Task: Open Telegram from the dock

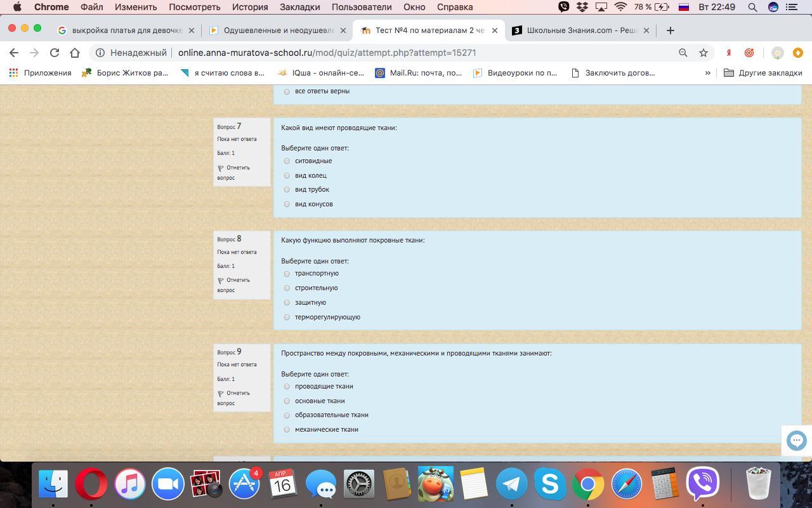Action: coord(511,485)
